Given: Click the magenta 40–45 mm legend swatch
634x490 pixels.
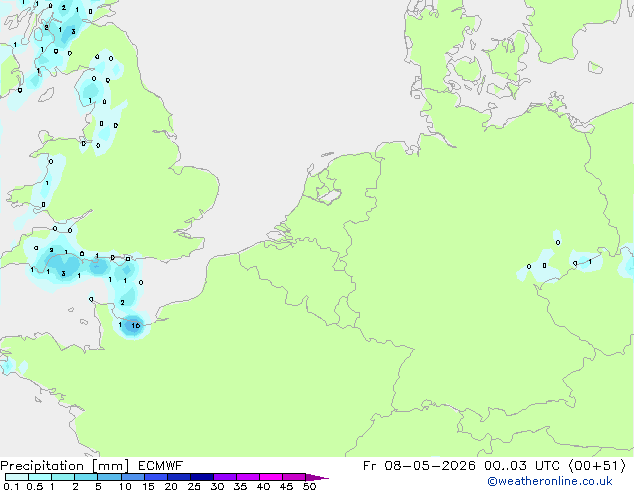Looking at the screenshot, I should pyautogui.click(x=271, y=477).
